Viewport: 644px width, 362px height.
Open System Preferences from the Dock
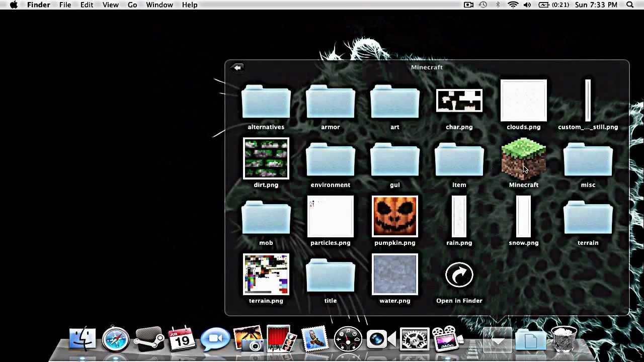[414, 338]
